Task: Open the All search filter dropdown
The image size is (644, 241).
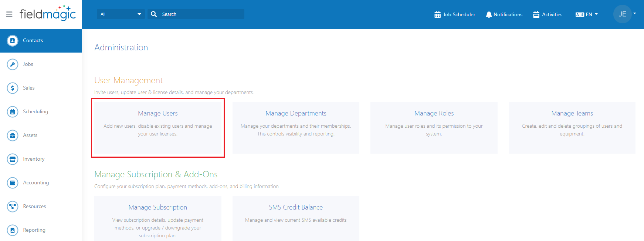Action: pyautogui.click(x=121, y=14)
